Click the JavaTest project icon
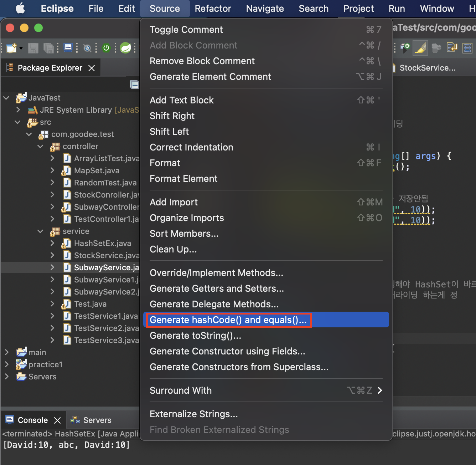The image size is (476, 465). 21,97
